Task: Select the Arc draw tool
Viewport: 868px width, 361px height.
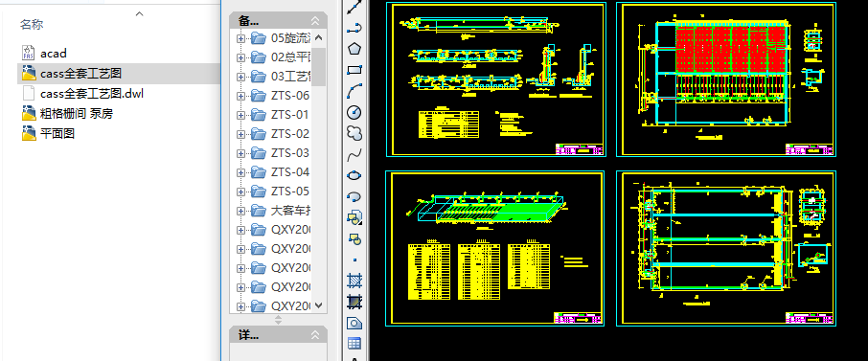Action: click(354, 91)
